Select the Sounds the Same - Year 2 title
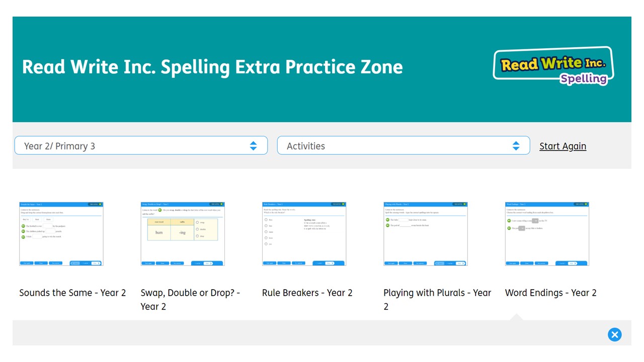 (72, 293)
